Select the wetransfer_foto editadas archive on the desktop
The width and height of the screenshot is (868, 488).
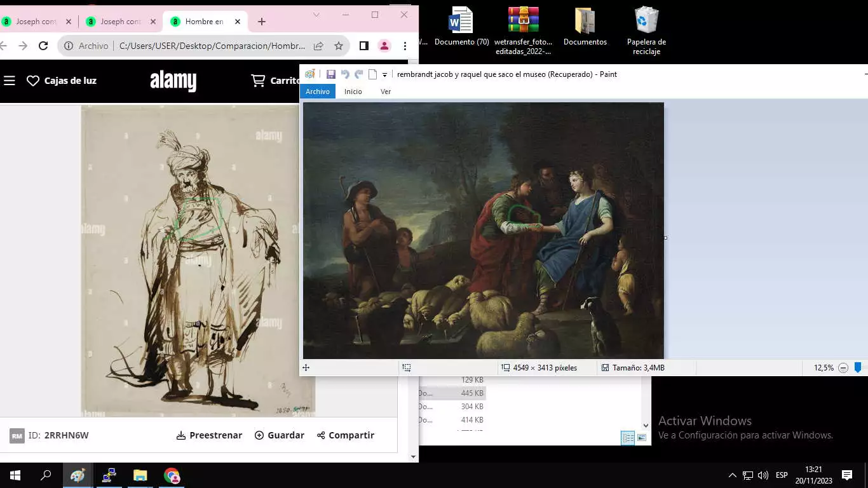pyautogui.click(x=524, y=30)
